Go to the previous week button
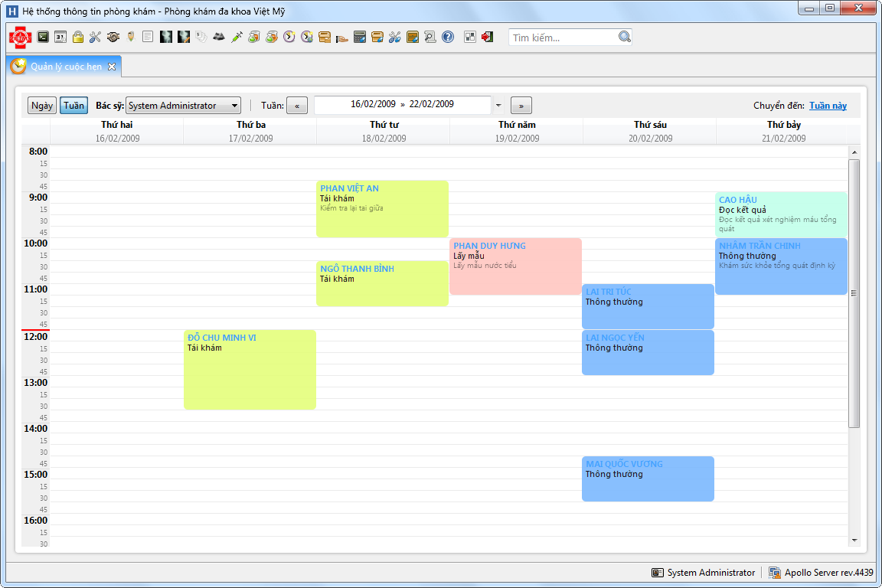This screenshot has height=588, width=882. pos(297,106)
